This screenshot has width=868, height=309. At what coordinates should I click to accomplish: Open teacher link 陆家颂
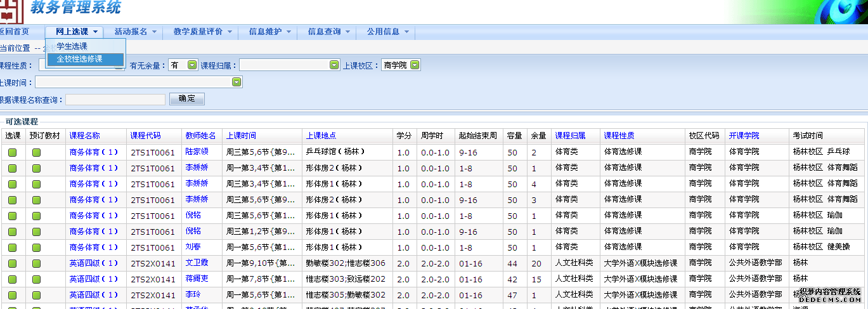[x=197, y=152]
